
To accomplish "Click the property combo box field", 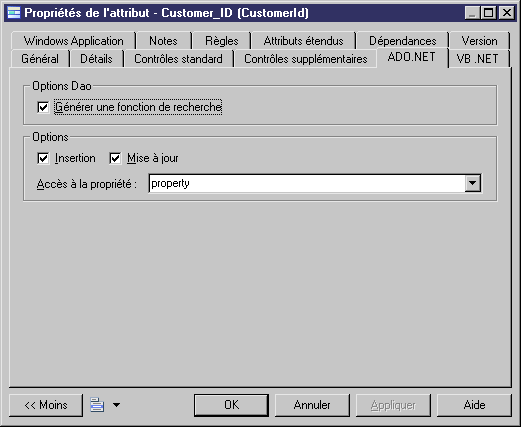I will tap(315, 183).
